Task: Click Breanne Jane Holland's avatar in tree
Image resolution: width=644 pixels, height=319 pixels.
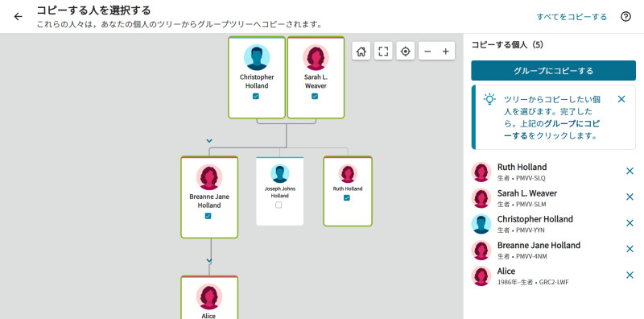Action: (x=209, y=177)
